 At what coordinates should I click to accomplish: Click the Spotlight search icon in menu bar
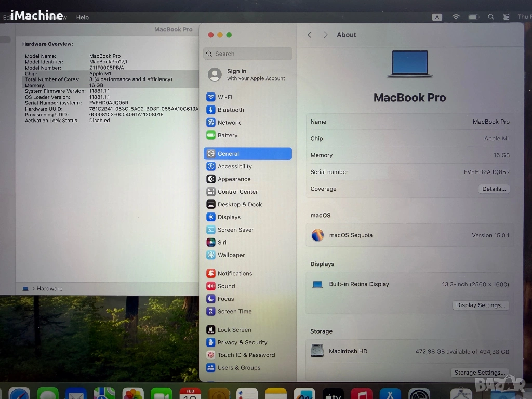(x=491, y=17)
